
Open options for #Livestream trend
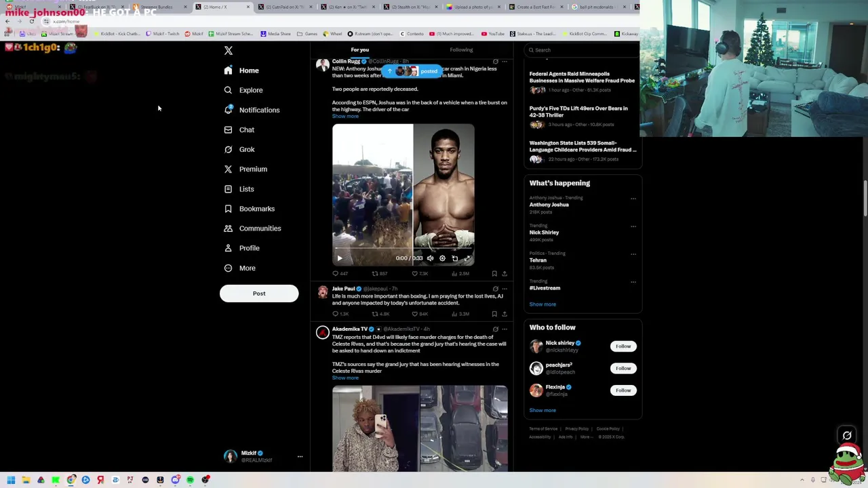click(633, 282)
